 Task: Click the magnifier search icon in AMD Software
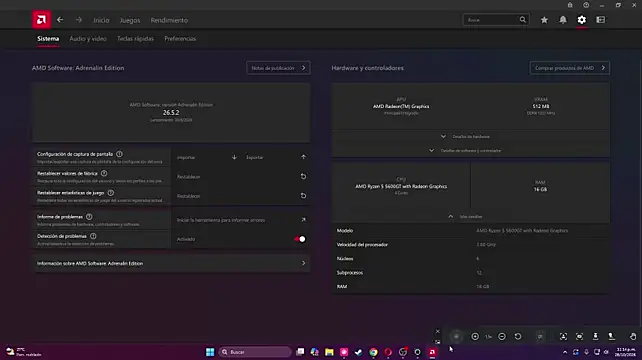(x=523, y=20)
